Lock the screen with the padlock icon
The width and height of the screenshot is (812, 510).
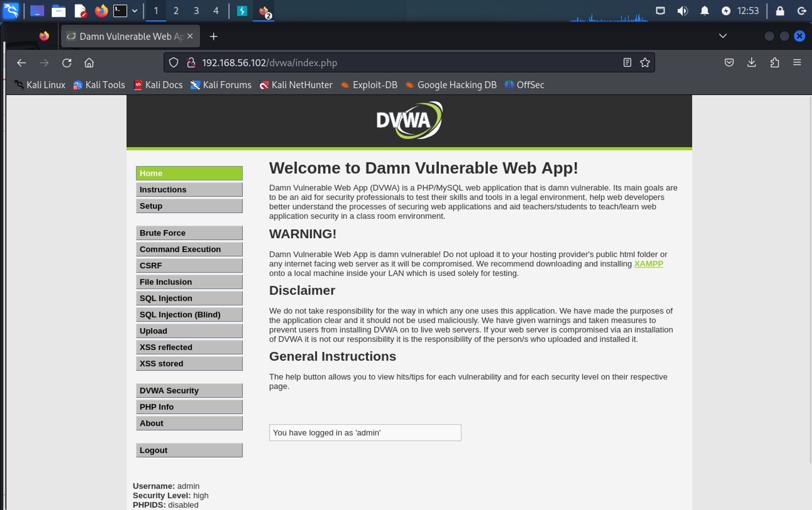tap(780, 11)
